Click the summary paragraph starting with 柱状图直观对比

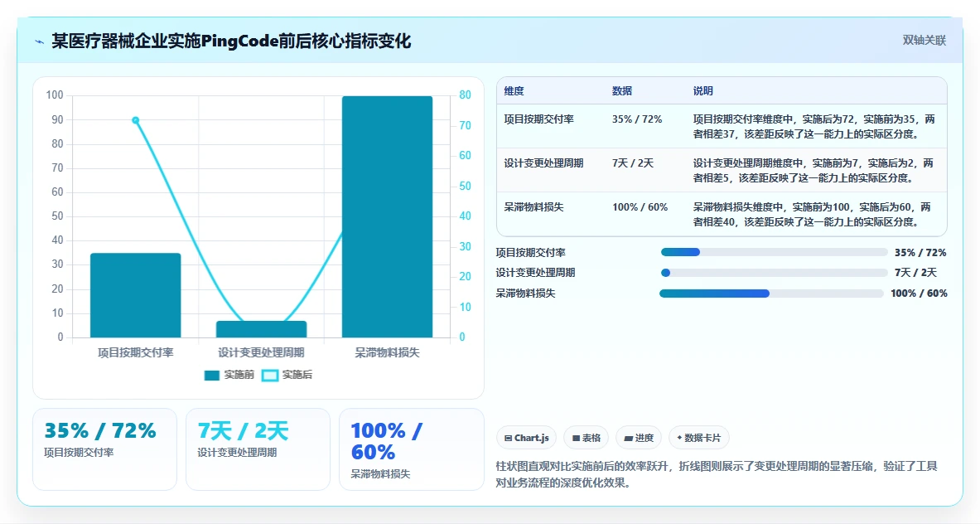click(x=717, y=474)
